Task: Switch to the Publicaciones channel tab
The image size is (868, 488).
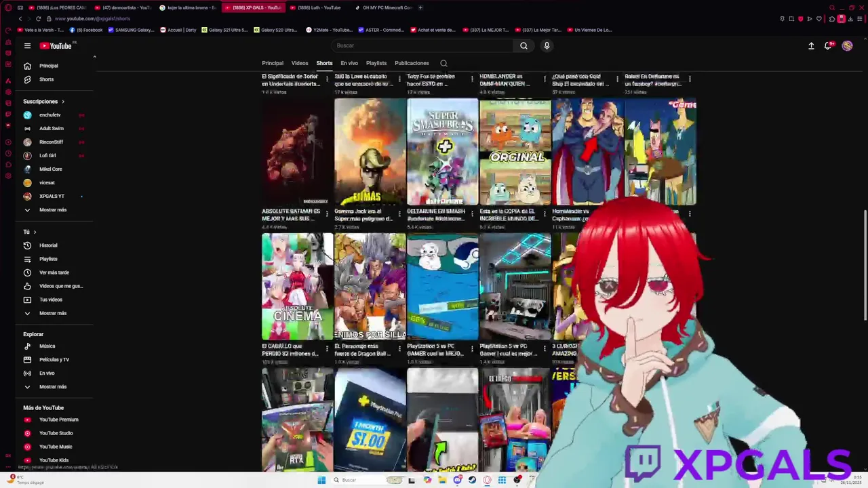Action: 412,63
